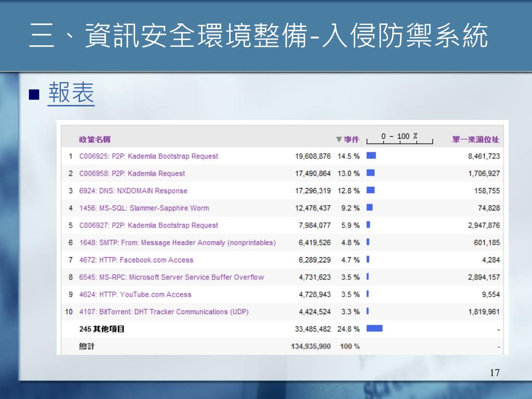This screenshot has width=532, height=399.
Task: Click the 14.5 % percentage value
Action: 349,156
